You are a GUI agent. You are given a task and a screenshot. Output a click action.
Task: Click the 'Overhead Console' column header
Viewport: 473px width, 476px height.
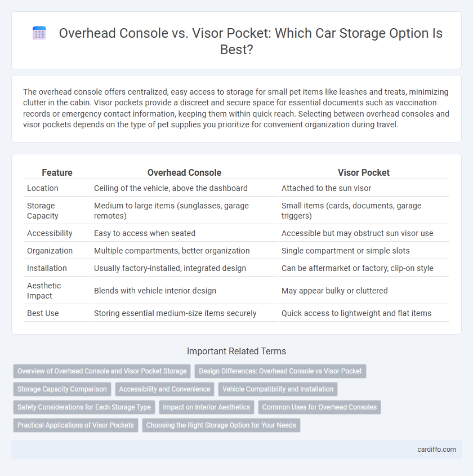click(x=184, y=172)
